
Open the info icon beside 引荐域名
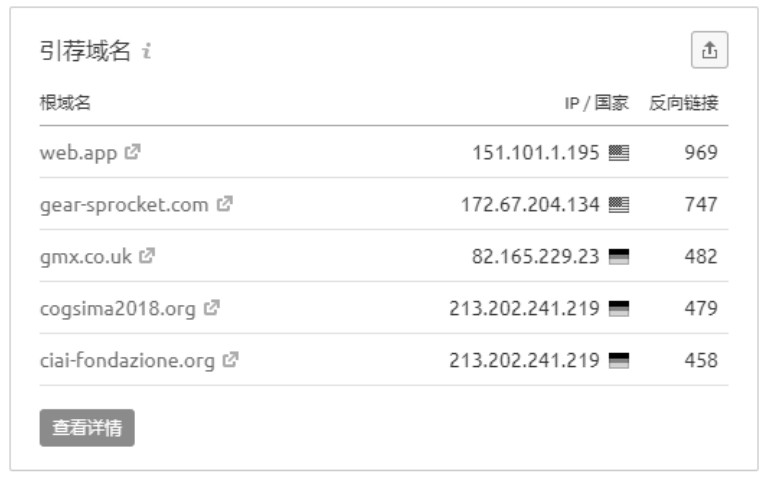click(146, 51)
